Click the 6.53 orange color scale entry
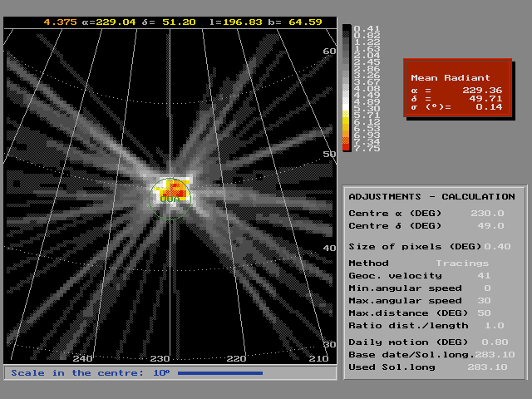 point(367,129)
